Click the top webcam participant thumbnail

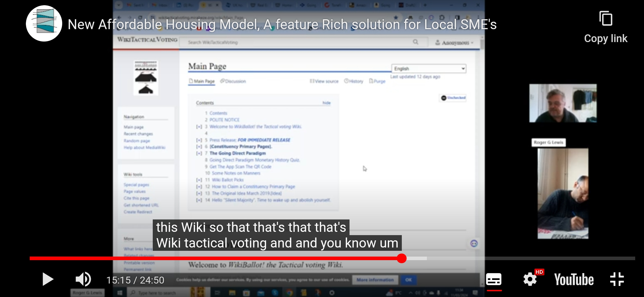point(563,103)
